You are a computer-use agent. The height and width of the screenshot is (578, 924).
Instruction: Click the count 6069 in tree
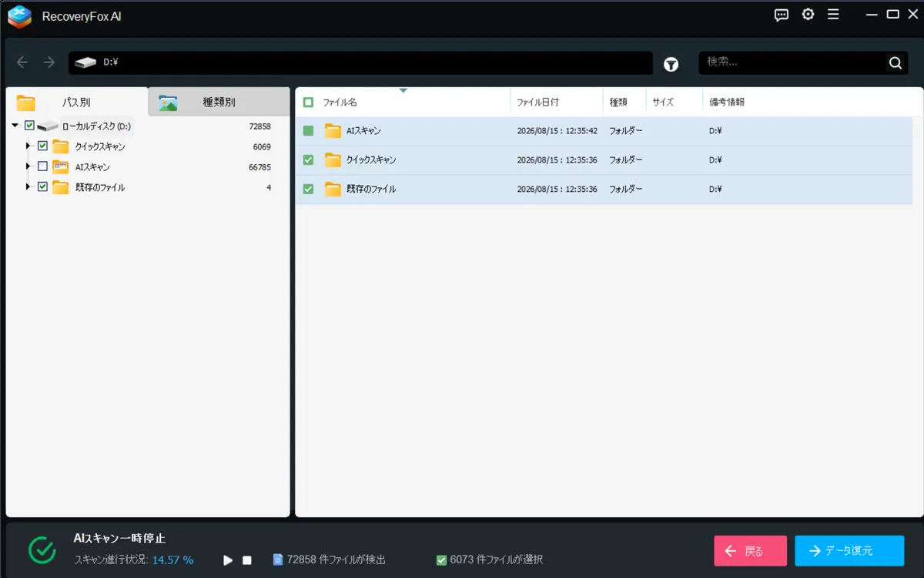262,146
